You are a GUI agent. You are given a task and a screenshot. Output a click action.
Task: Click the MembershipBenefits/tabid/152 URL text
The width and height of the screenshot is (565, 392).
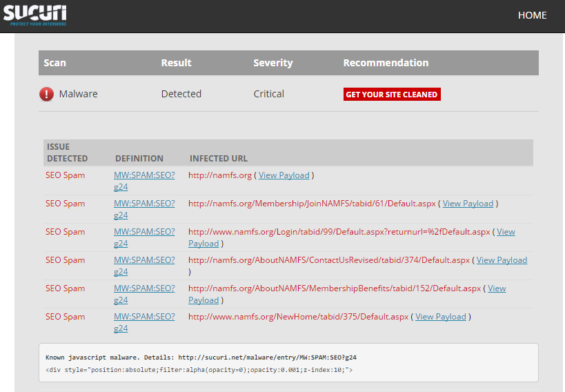tap(335, 288)
